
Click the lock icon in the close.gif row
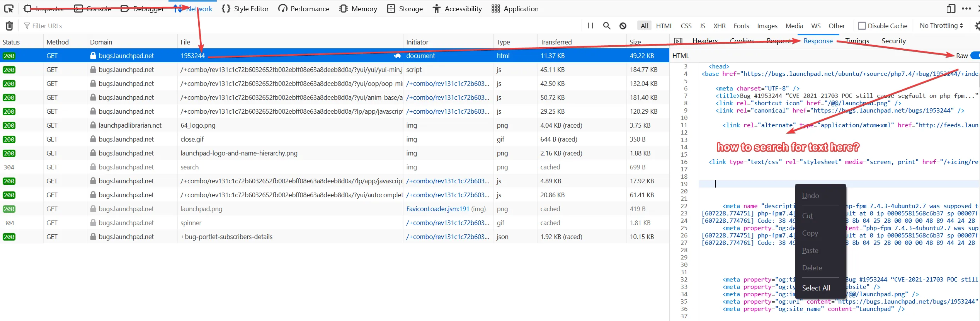[x=93, y=139]
